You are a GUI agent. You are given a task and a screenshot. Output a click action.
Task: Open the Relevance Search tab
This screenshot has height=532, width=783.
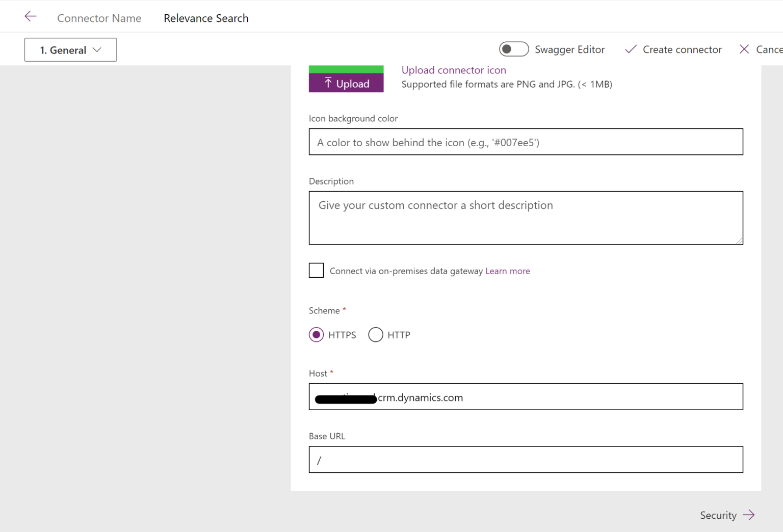point(206,18)
